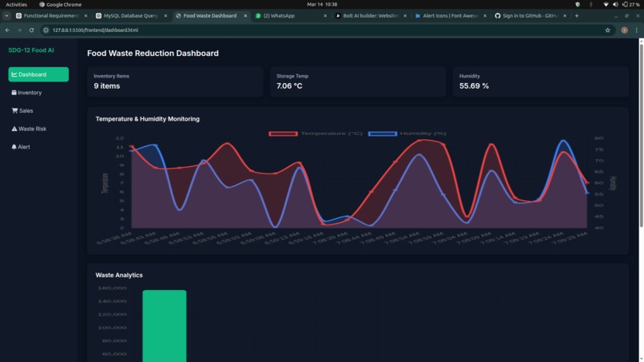Screen dimensions: 644x362
Task: Switch to the Sign in to GitHub tab
Action: click(x=530, y=16)
